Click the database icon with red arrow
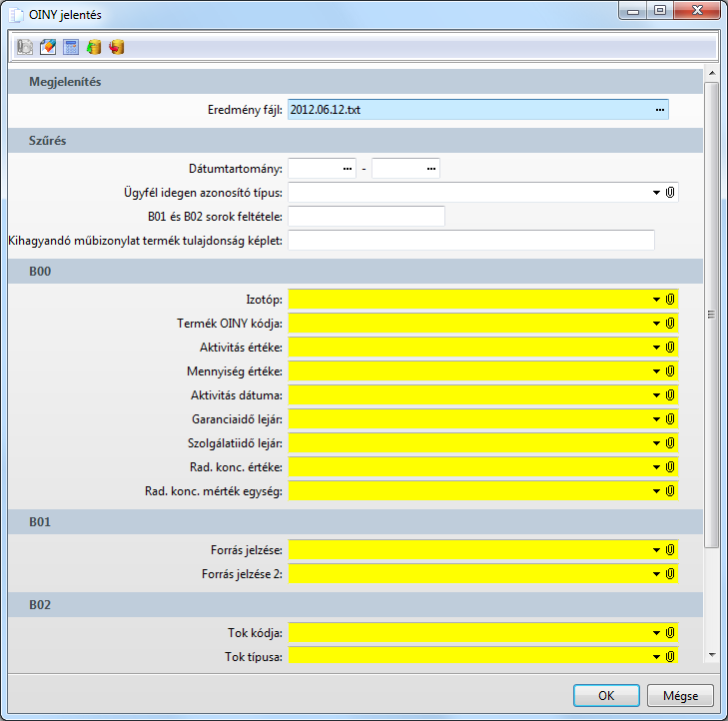Screen dimensions: 728x721 pos(117,47)
